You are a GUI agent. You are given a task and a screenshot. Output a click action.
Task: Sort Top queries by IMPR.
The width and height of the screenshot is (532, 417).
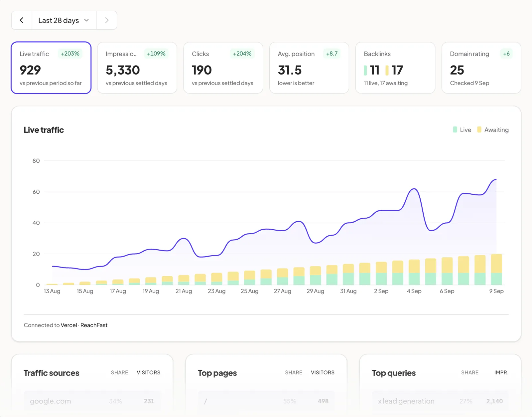coord(501,372)
